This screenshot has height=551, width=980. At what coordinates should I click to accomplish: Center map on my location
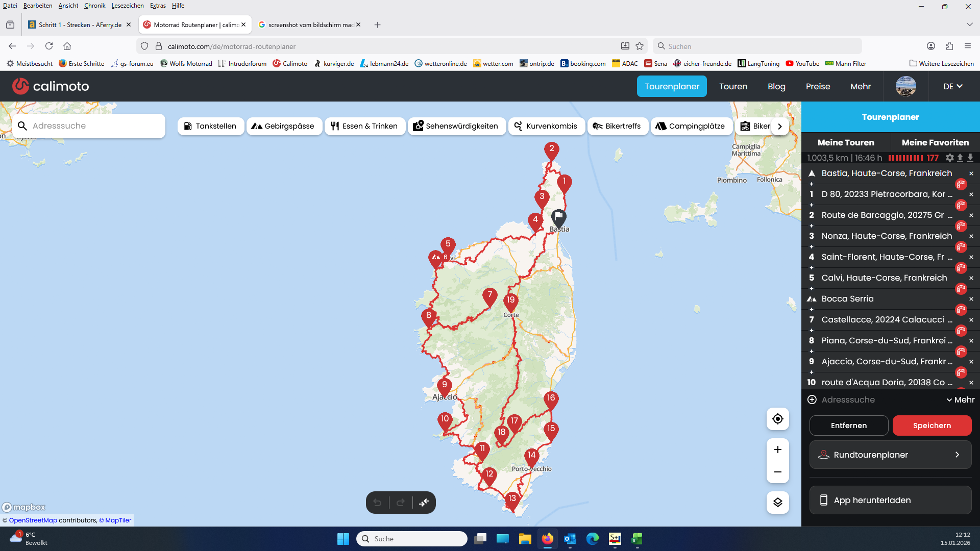(777, 419)
